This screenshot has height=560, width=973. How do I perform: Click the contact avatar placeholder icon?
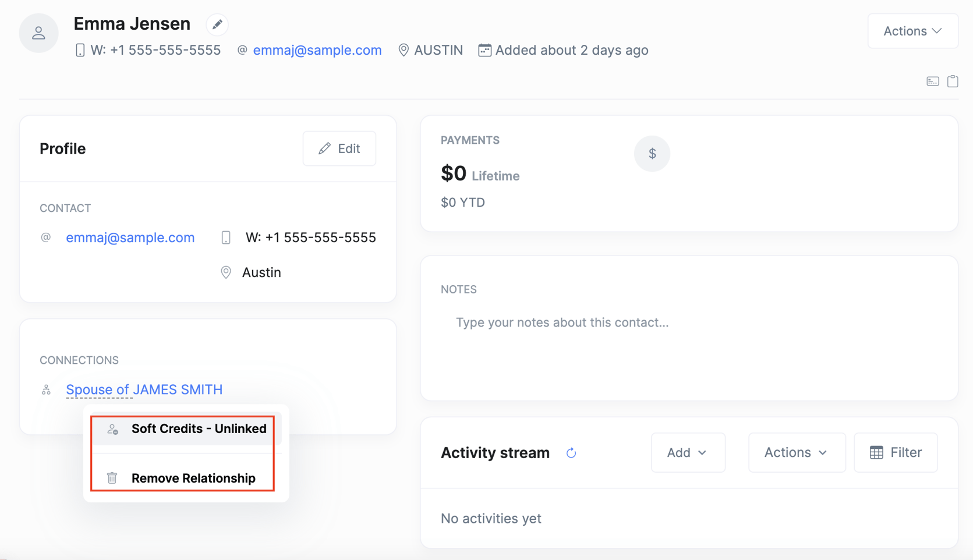pos(38,33)
